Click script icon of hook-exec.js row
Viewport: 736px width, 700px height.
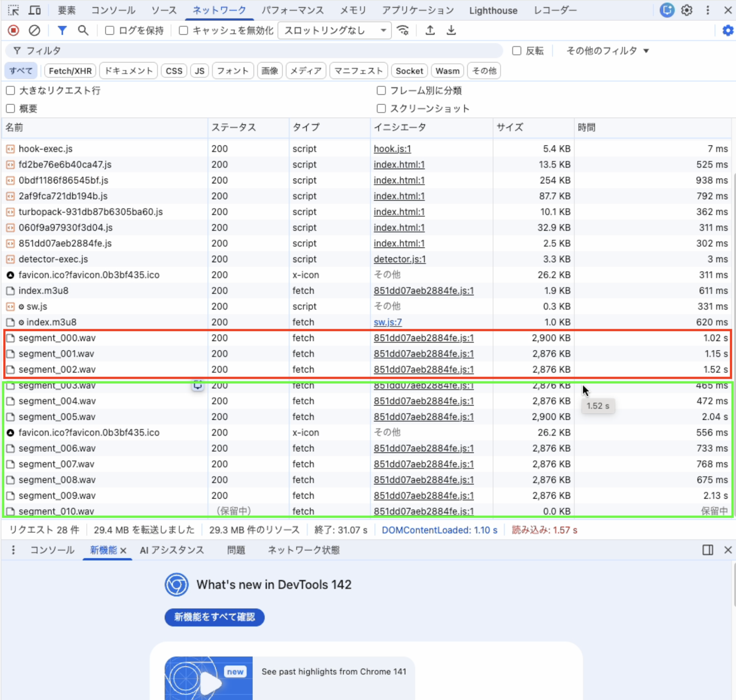coord(11,149)
